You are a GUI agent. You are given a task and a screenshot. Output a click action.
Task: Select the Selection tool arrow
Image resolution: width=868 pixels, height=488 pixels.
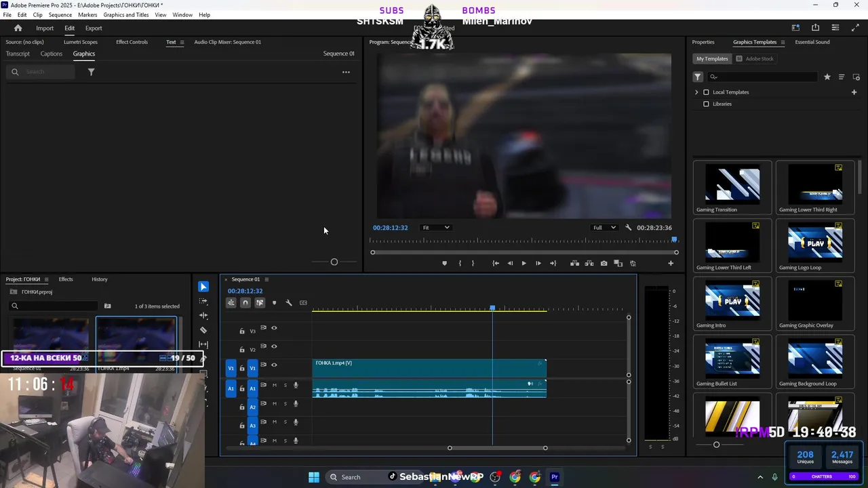[x=203, y=287]
